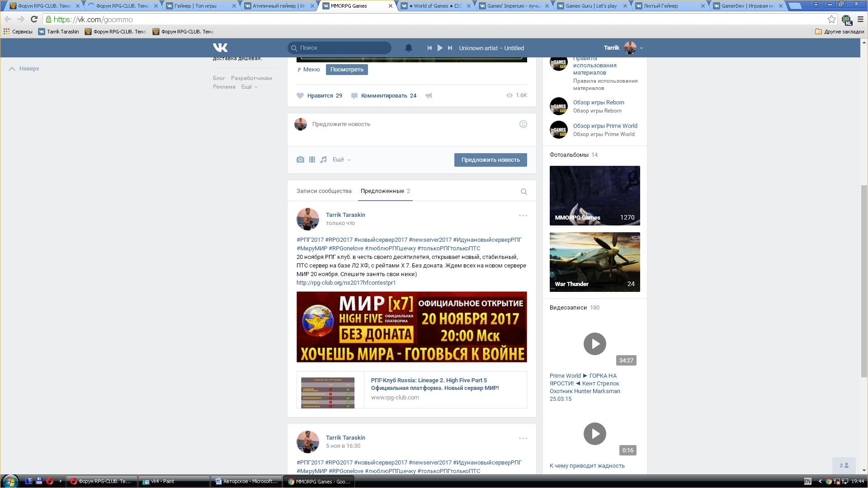868x488 pixels.
Task: Click the VK logo in header
Action: (x=220, y=47)
